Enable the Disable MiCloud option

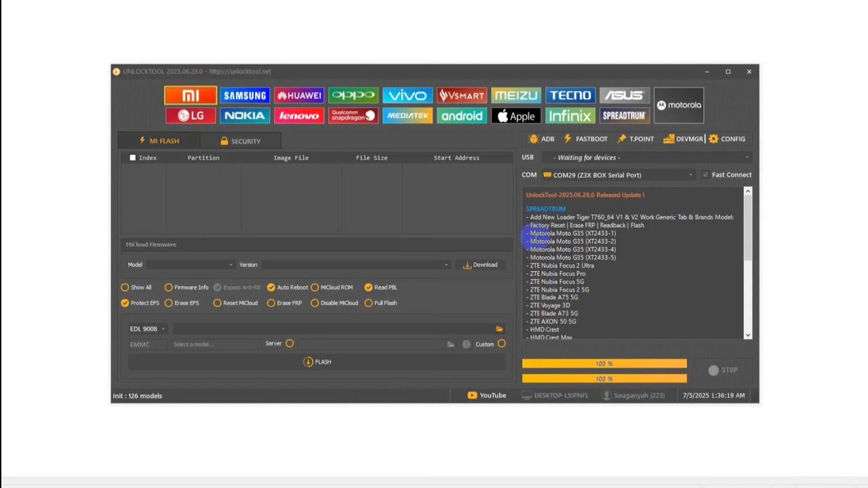[x=334, y=303]
